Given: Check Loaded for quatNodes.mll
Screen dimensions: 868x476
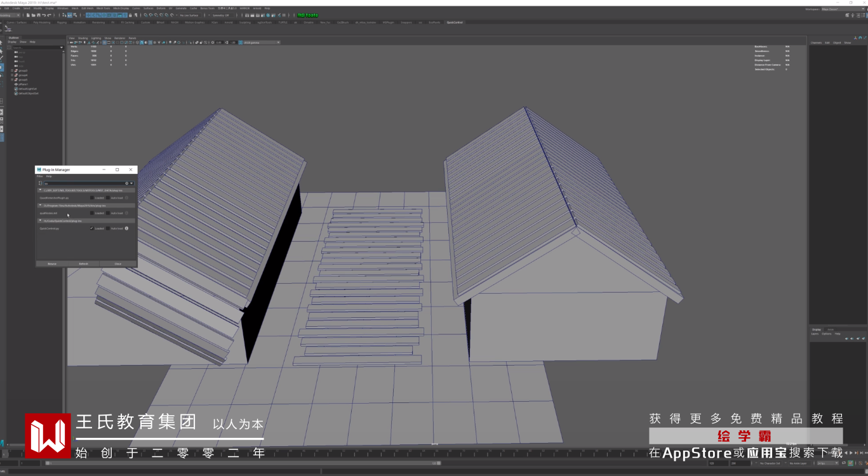Looking at the screenshot, I should tap(91, 213).
